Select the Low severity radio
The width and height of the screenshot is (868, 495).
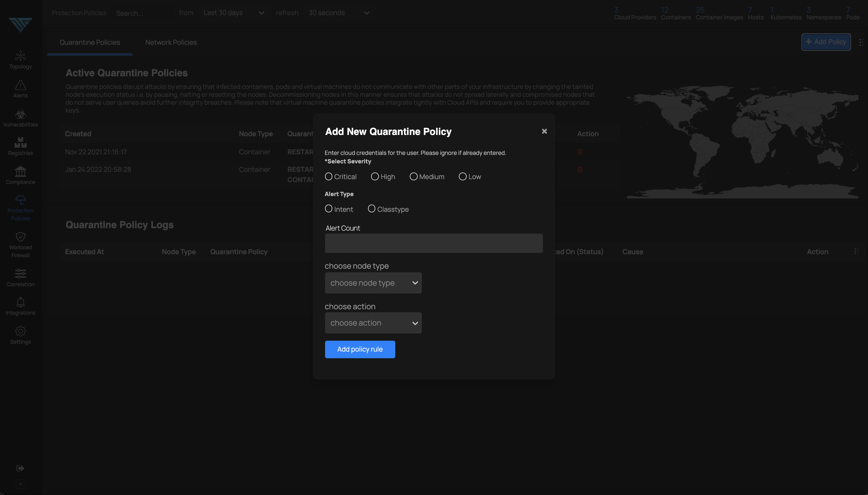[x=462, y=176]
